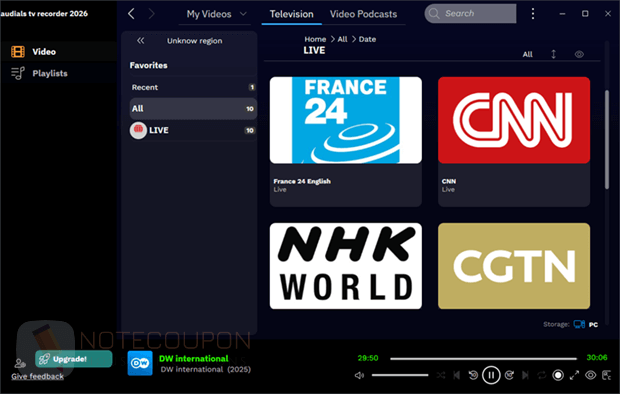Image resolution: width=620 pixels, height=394 pixels.
Task: Seek on the playback progress bar
Action: pos(483,359)
